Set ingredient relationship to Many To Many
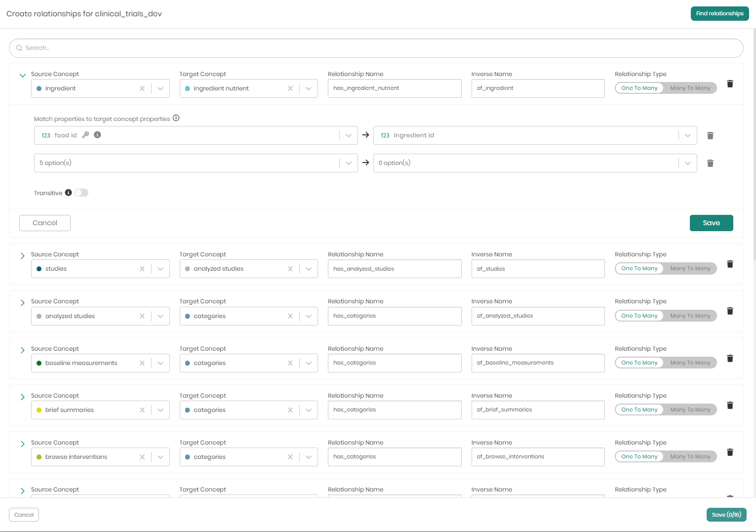 [x=690, y=88]
